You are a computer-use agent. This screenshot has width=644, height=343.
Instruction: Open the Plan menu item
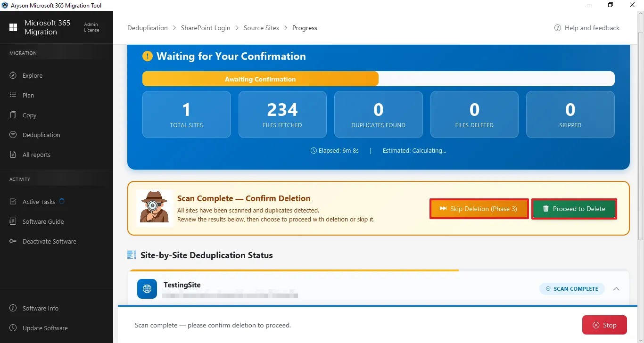pos(57,95)
